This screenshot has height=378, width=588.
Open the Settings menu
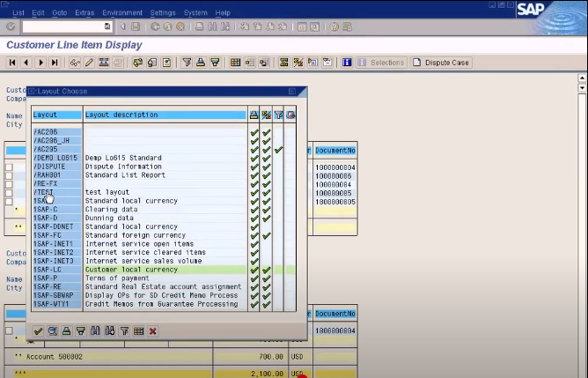[x=163, y=12]
